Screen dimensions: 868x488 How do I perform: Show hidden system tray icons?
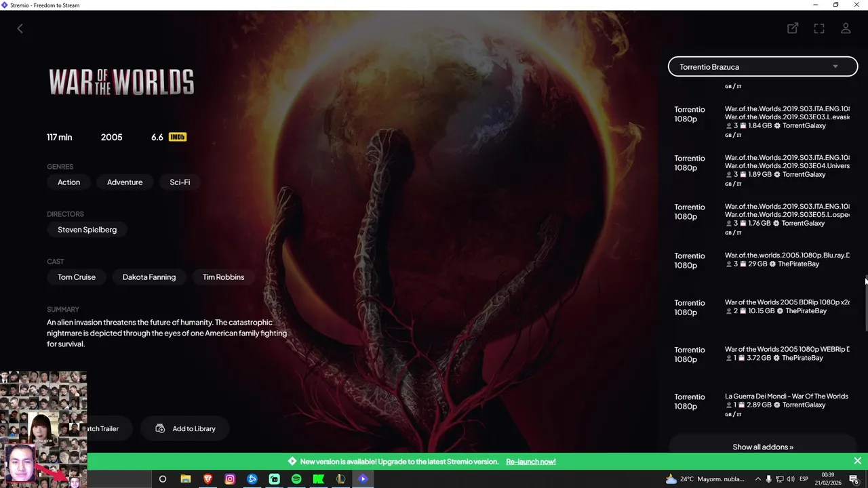click(757, 479)
